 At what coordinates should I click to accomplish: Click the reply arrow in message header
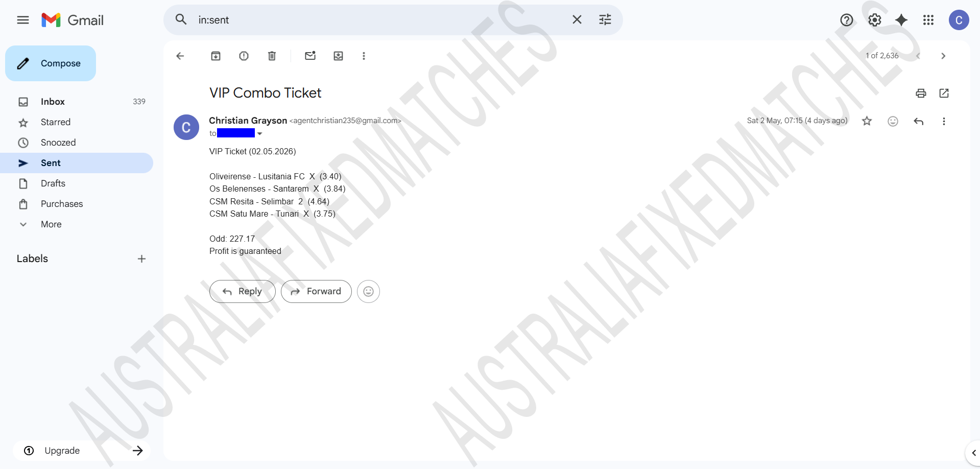918,121
